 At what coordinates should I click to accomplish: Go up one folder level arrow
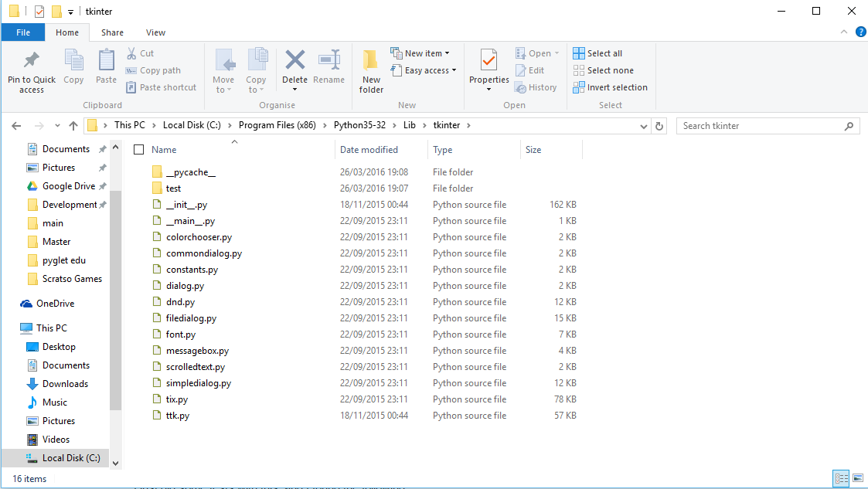pyautogui.click(x=73, y=126)
